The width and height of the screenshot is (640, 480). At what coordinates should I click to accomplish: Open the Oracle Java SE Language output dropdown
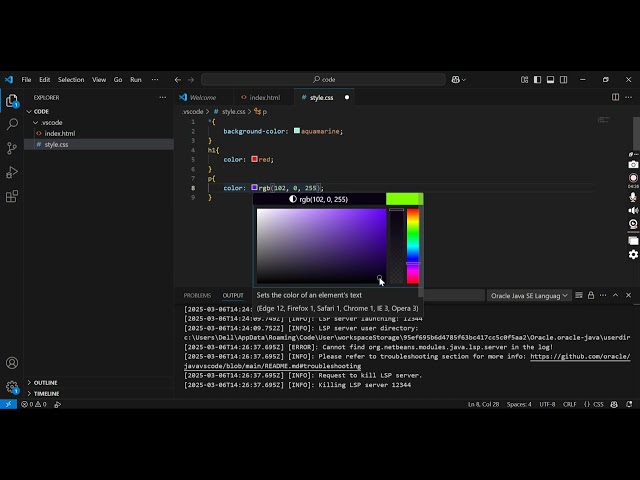tap(529, 296)
